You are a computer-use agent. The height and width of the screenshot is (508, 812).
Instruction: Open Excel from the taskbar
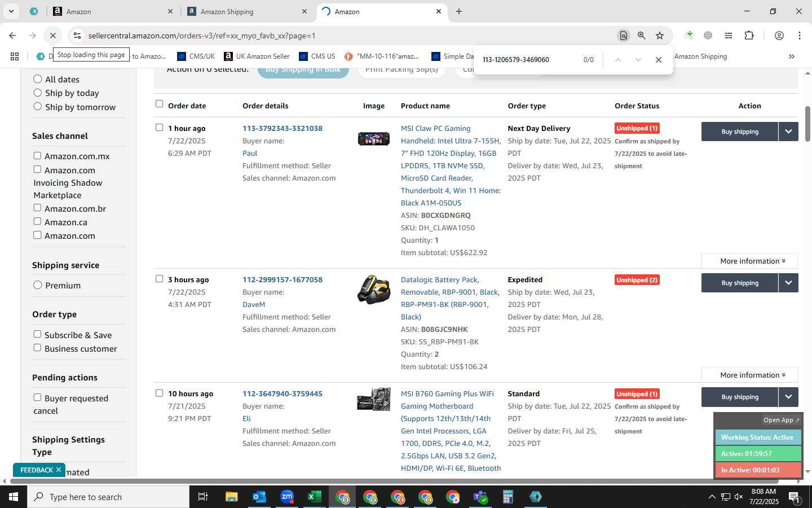click(315, 497)
